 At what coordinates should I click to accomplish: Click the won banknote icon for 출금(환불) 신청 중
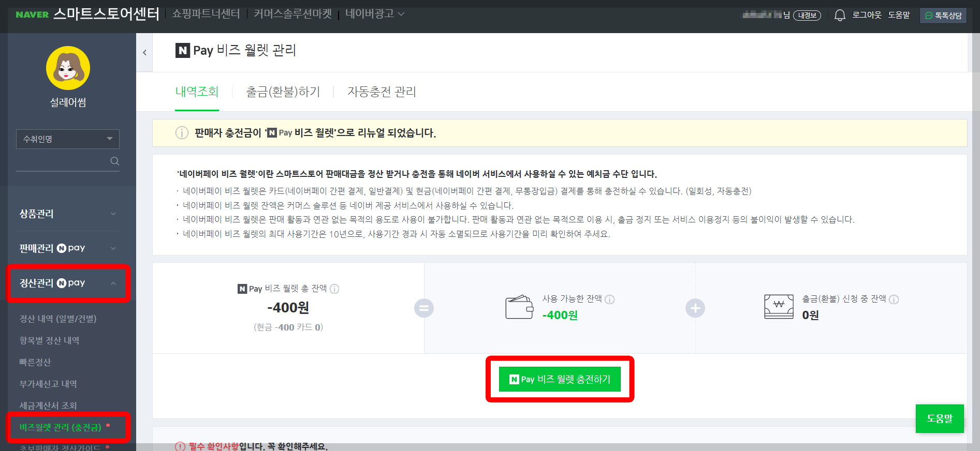pyautogui.click(x=779, y=307)
